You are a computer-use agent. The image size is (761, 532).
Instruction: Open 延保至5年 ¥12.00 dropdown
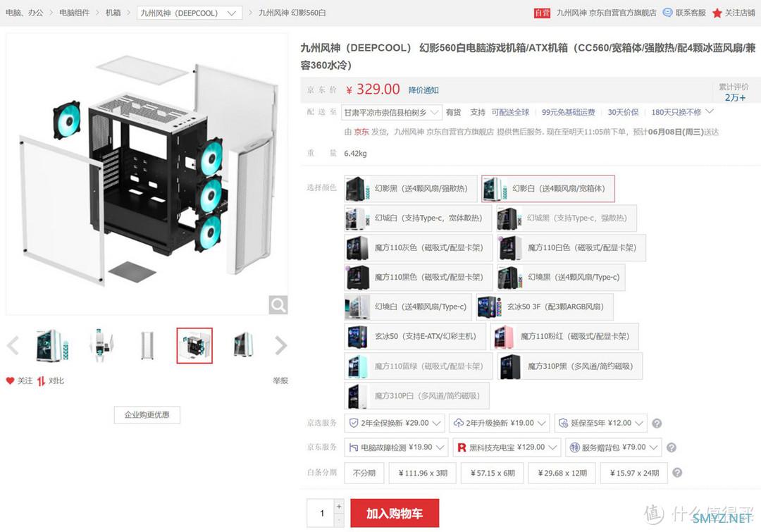pyautogui.click(x=601, y=423)
